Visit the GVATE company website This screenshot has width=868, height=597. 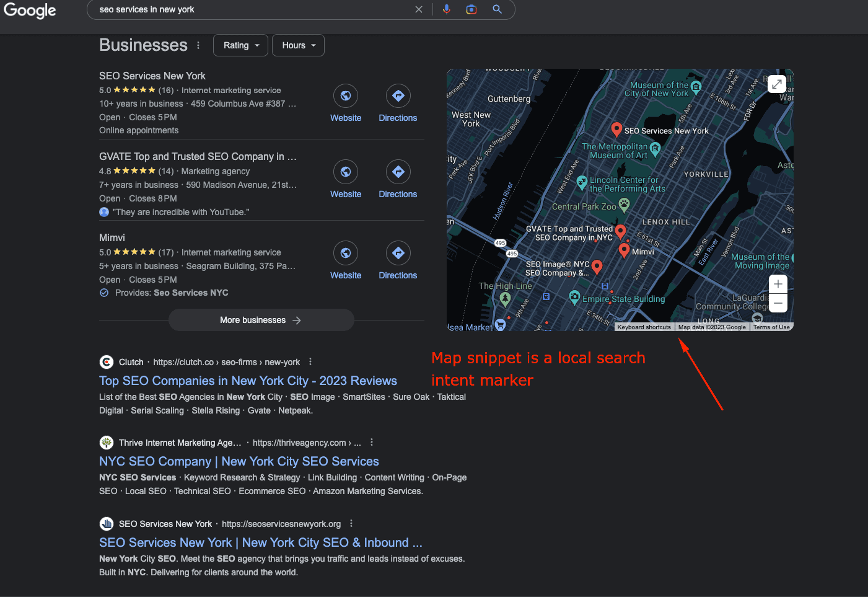click(346, 180)
